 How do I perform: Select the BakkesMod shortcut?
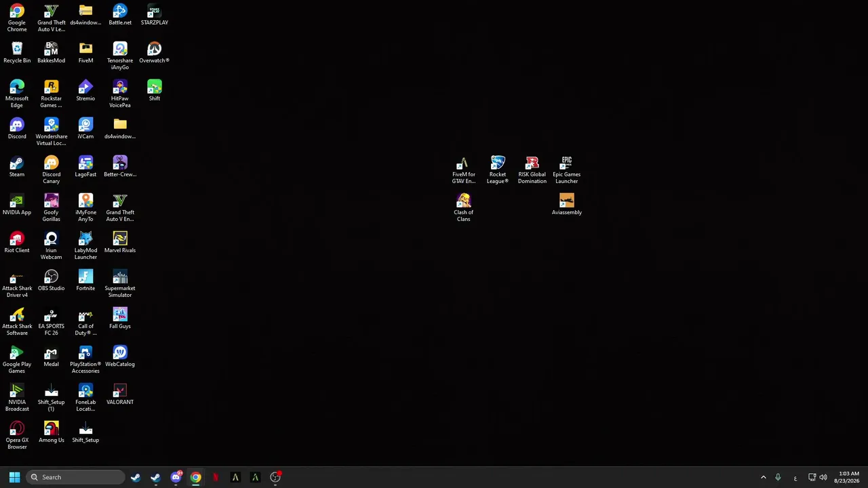pyautogui.click(x=52, y=53)
